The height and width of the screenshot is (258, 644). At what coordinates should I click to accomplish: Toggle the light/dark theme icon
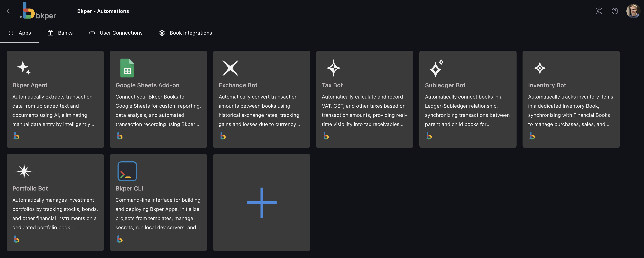[599, 11]
